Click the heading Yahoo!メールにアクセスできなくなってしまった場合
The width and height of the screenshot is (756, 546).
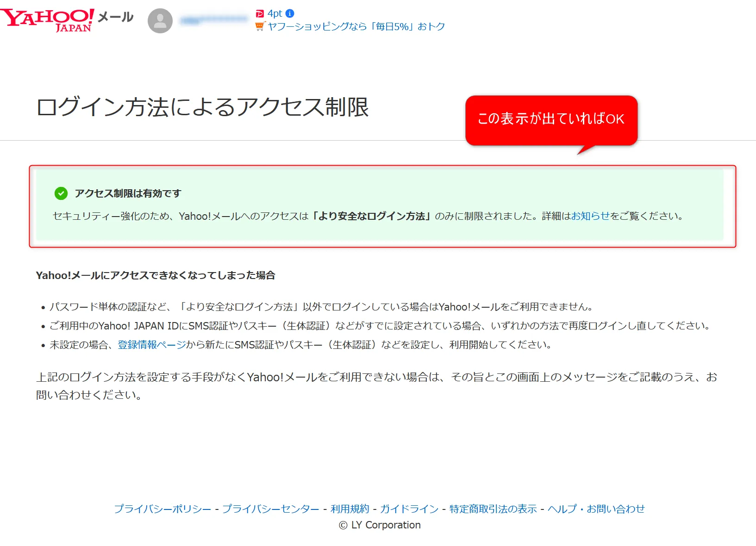pos(156,275)
